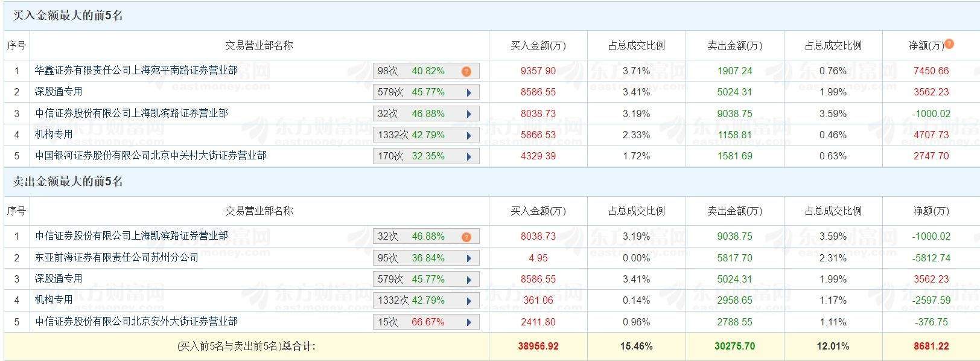The height and width of the screenshot is (361, 980).
Task: Expand the 深股通专用 arrow in the sell top-5 table
Action: point(469,280)
